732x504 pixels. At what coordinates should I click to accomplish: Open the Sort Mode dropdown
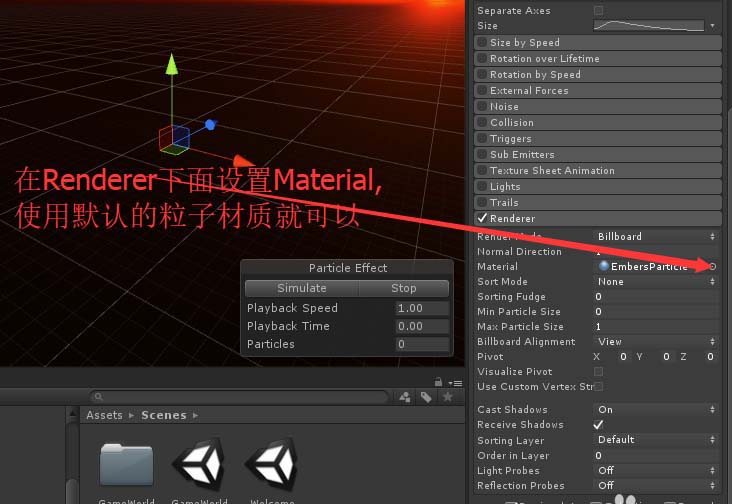pos(655,281)
